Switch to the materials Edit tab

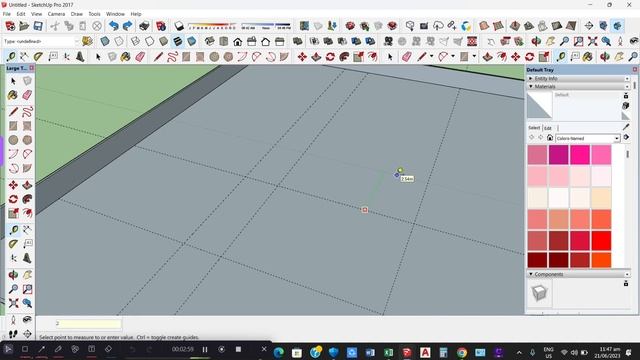(548, 128)
